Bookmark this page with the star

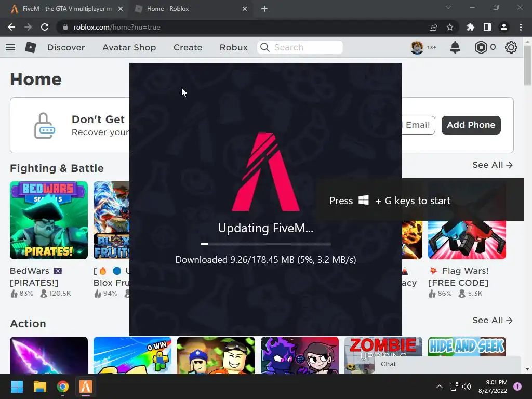click(450, 27)
